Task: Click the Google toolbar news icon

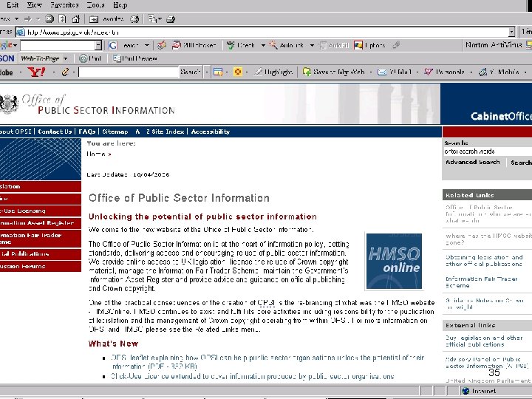Action: 162,45
